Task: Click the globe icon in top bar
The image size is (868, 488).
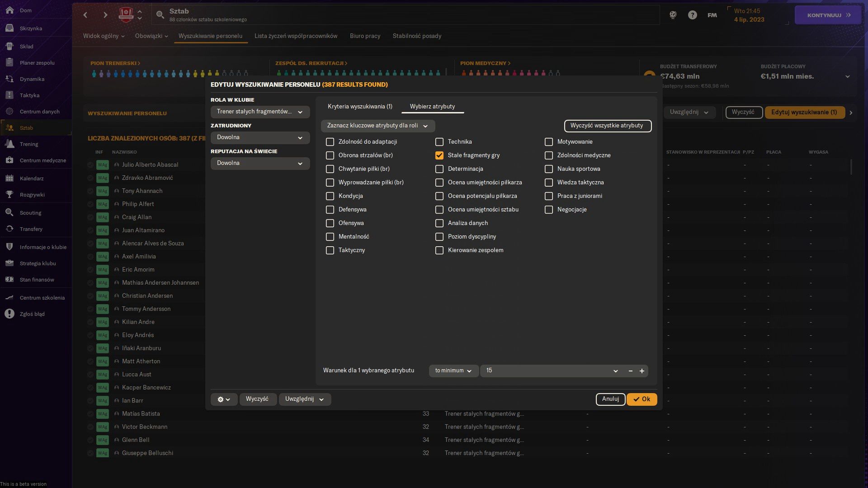Action: click(673, 15)
